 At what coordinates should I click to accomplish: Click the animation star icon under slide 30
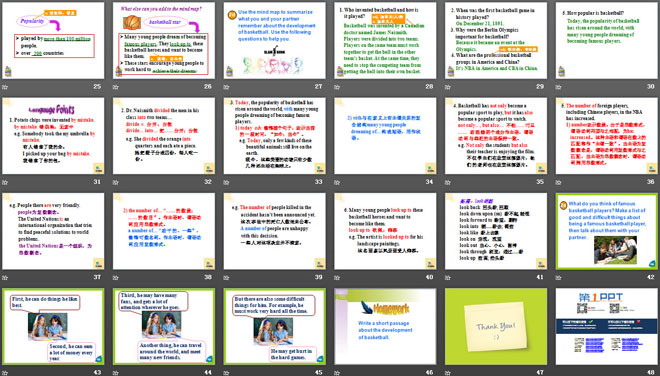(558, 87)
